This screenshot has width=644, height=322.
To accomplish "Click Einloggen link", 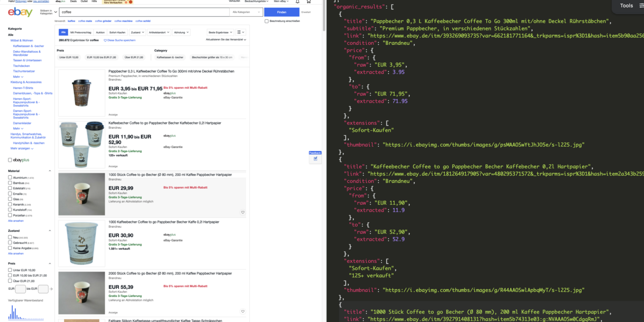I will tap(21, 1).
